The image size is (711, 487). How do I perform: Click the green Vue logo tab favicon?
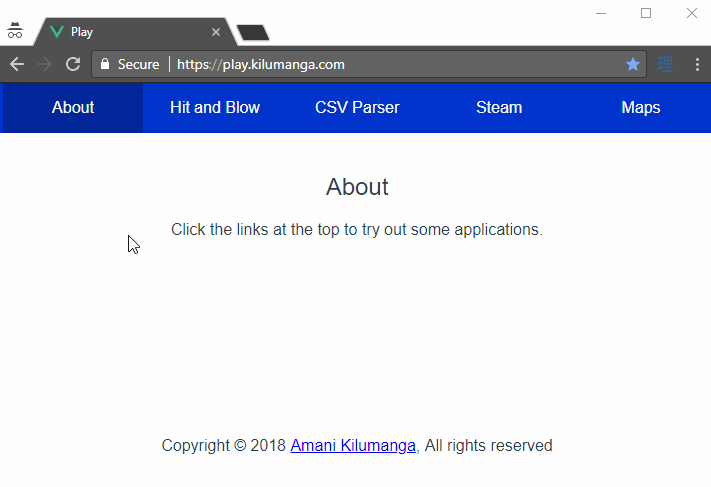pos(57,32)
